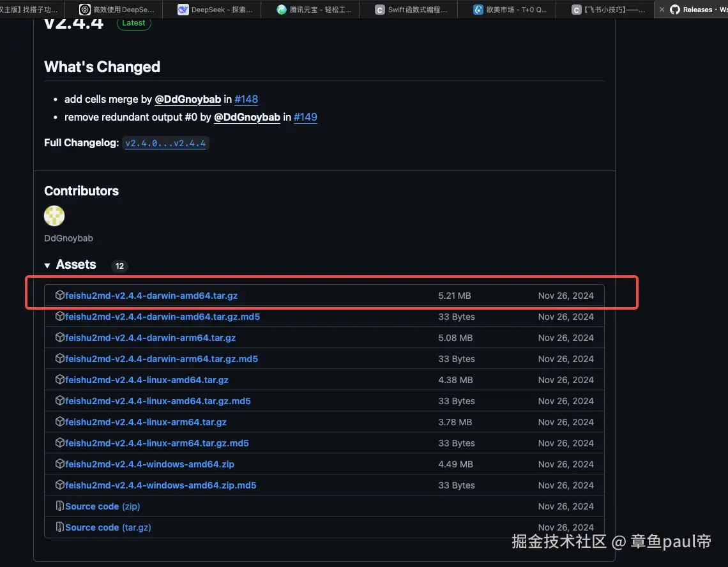Click the package icon for linux-arm64.tar.gz.md5
Viewport: 728px width, 567px height.
pyautogui.click(x=59, y=442)
